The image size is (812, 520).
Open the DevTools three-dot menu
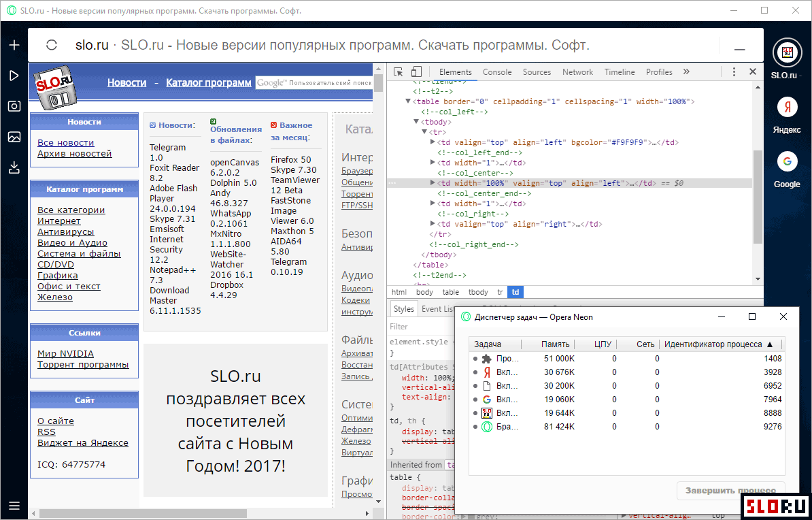click(x=734, y=72)
